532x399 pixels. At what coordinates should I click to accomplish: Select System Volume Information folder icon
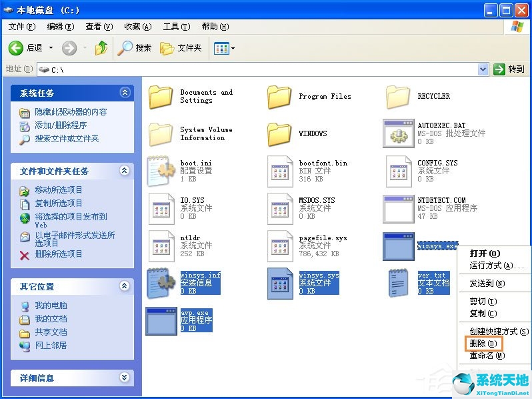coord(161,135)
